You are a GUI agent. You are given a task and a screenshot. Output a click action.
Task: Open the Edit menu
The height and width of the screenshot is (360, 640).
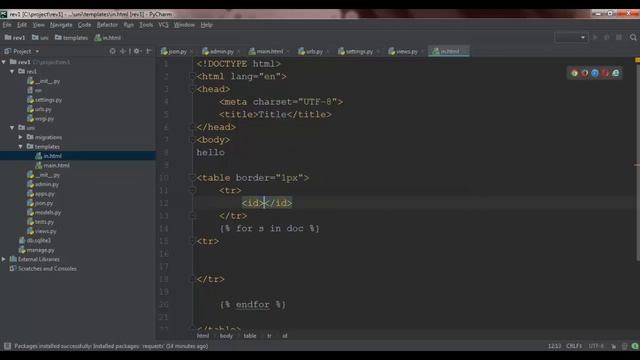(x=22, y=25)
